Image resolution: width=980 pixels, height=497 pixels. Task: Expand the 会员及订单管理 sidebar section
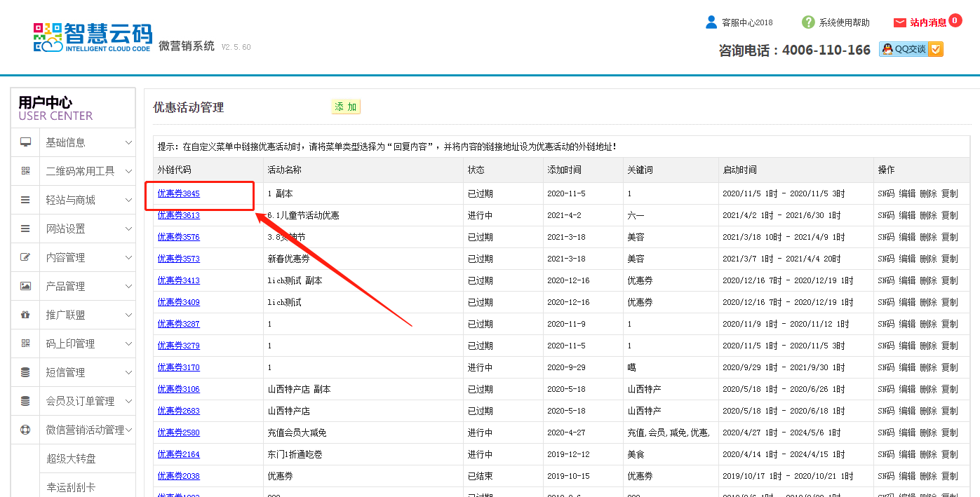click(128, 401)
